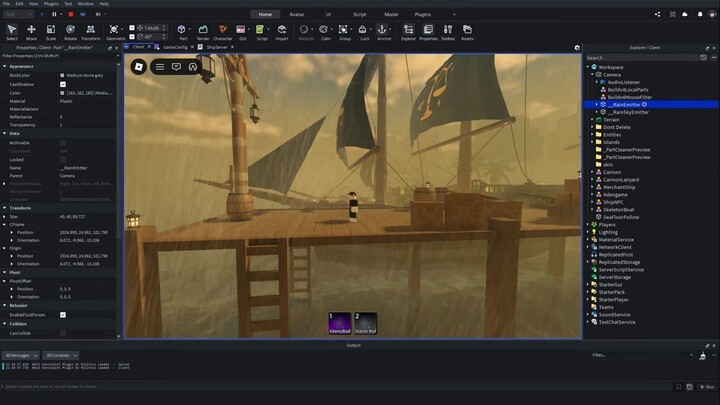
Task: Click the Color property swatch
Action: [x=62, y=93]
